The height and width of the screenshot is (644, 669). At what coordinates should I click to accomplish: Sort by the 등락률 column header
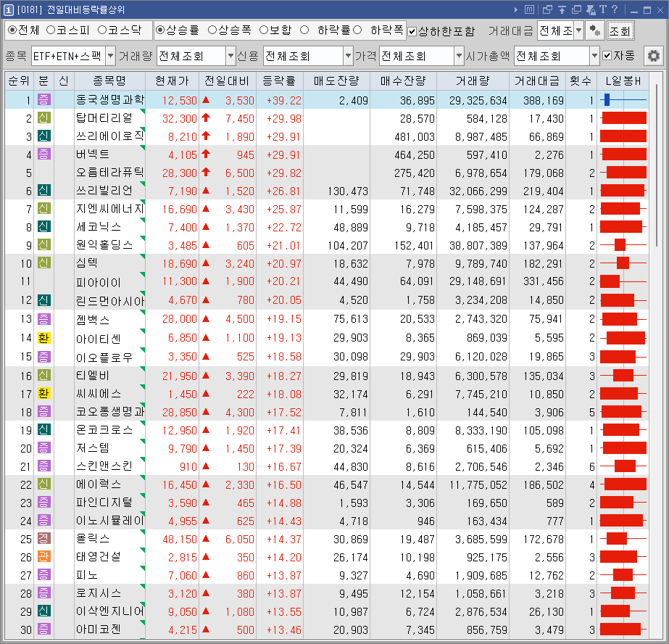click(x=279, y=80)
